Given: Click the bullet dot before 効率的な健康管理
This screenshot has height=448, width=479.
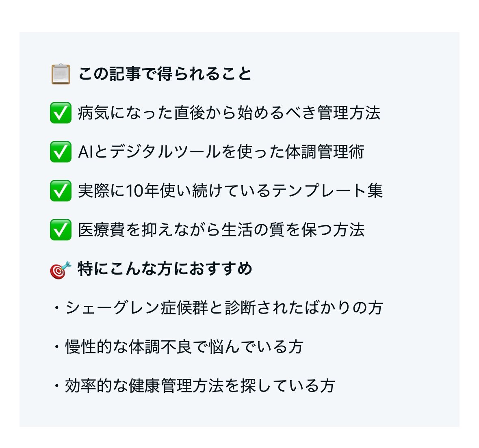Looking at the screenshot, I should 56,386.
